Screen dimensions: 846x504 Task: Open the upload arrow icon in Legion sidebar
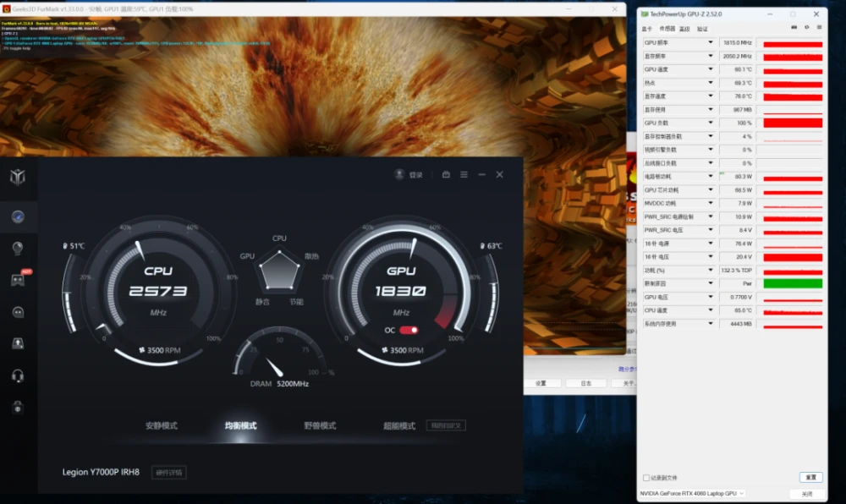point(18,343)
